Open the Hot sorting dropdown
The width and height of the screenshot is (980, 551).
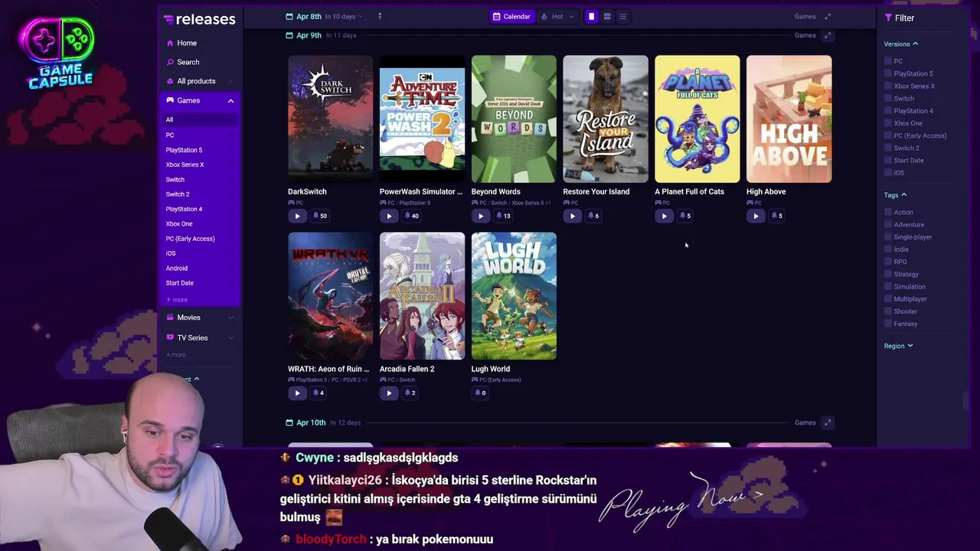pos(557,16)
